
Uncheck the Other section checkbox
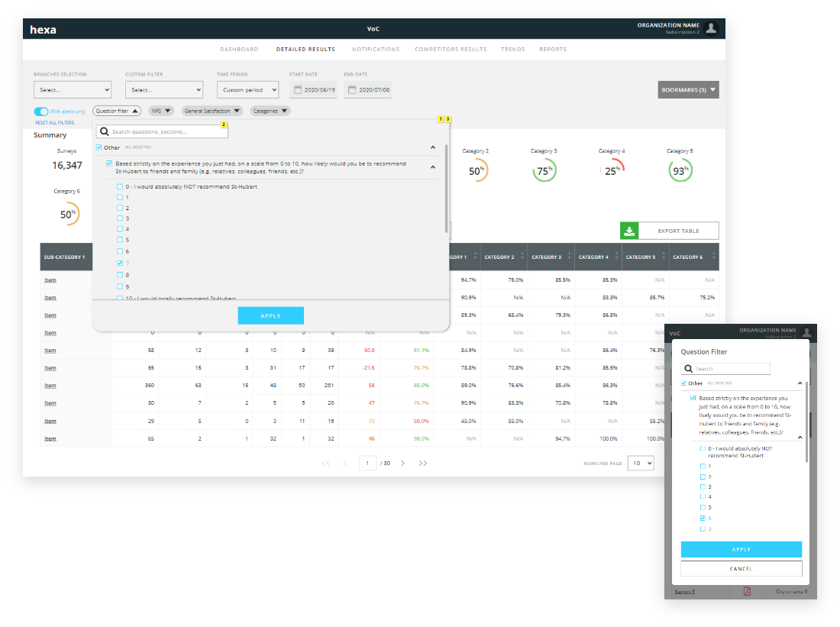tap(99, 147)
